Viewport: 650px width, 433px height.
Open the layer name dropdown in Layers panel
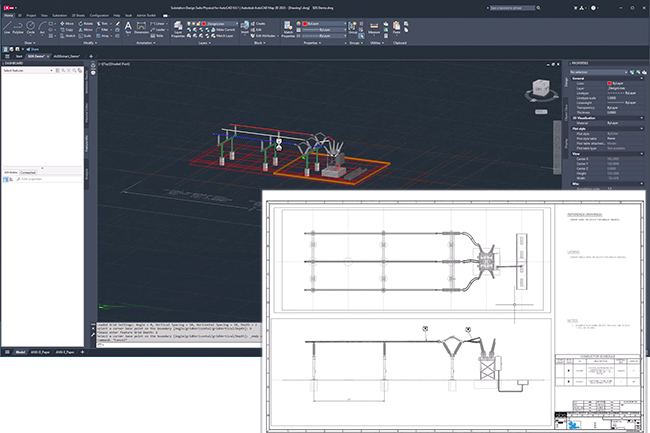220,21
